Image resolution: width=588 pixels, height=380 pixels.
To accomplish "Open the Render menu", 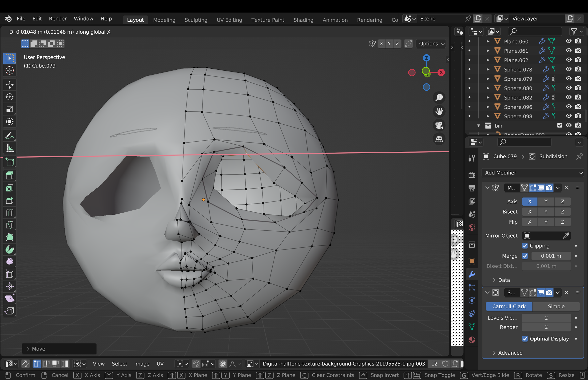I will click(58, 19).
